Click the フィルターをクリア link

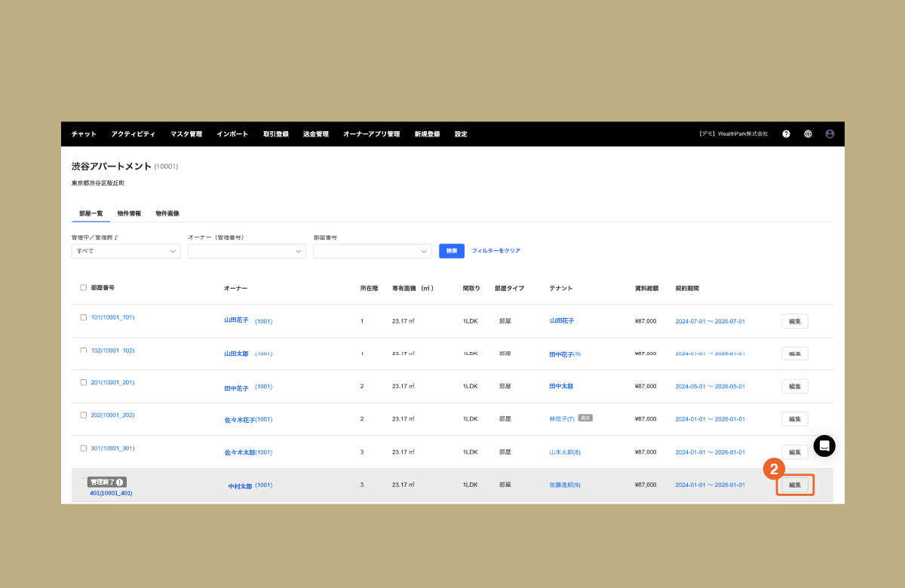[495, 251]
